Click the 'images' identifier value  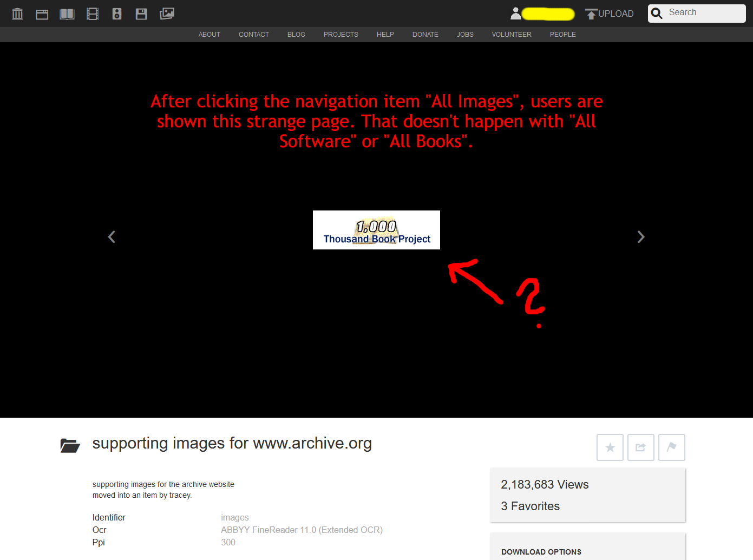(235, 518)
